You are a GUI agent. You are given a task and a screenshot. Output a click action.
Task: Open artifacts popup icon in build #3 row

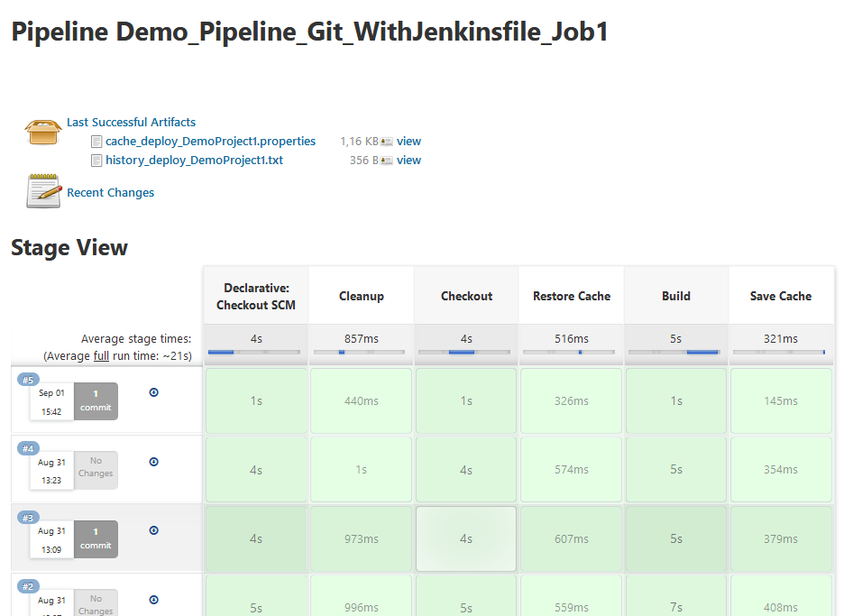(x=153, y=530)
